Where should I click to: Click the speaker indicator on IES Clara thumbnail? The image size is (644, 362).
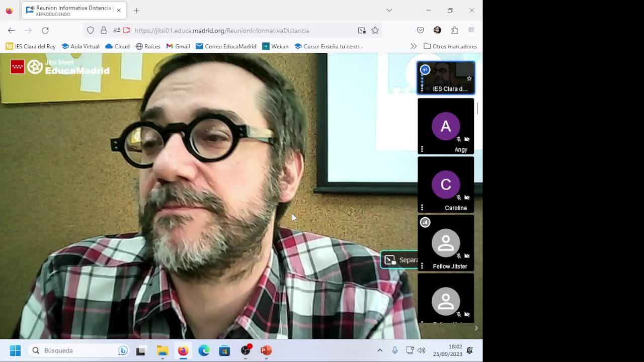click(425, 70)
